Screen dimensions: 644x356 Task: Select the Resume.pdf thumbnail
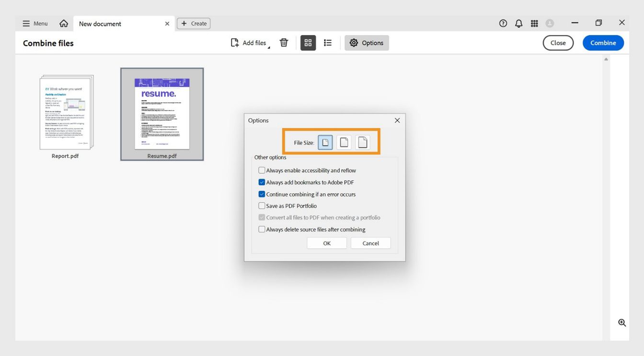[161, 114]
